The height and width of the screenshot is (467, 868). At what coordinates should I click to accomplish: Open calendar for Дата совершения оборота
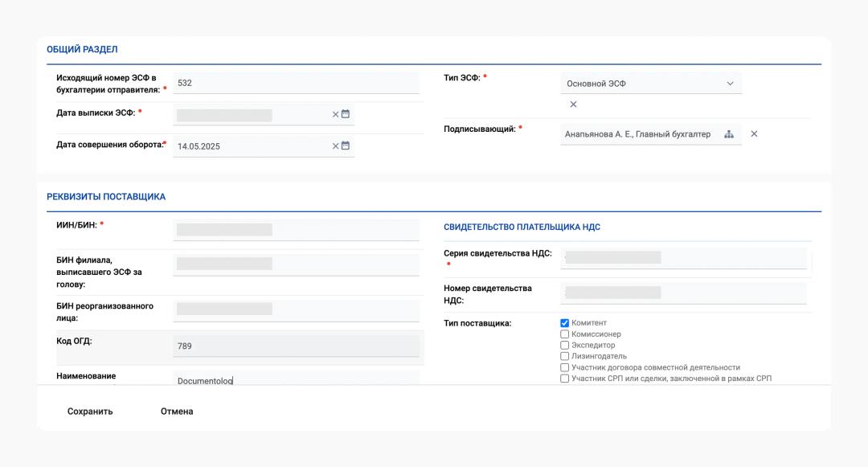346,145
